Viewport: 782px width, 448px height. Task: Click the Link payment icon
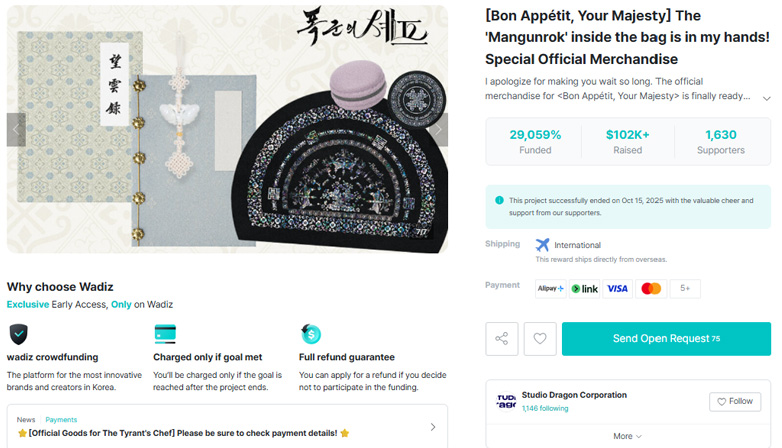coord(584,289)
